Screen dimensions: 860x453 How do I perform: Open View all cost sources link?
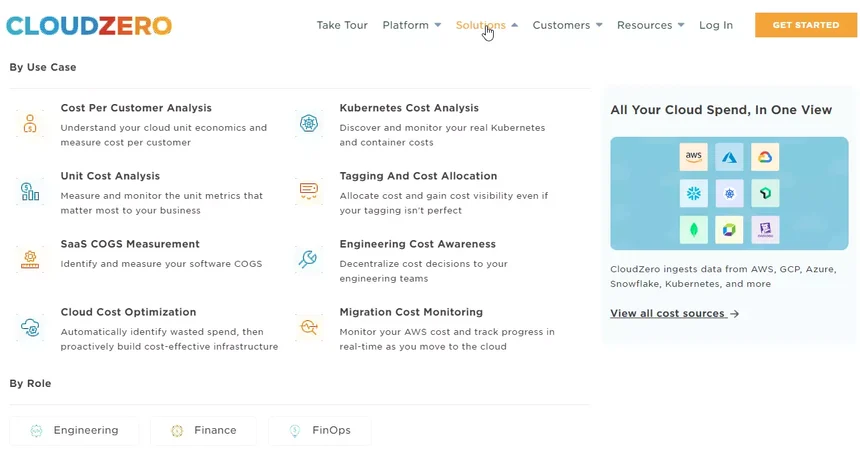click(667, 313)
